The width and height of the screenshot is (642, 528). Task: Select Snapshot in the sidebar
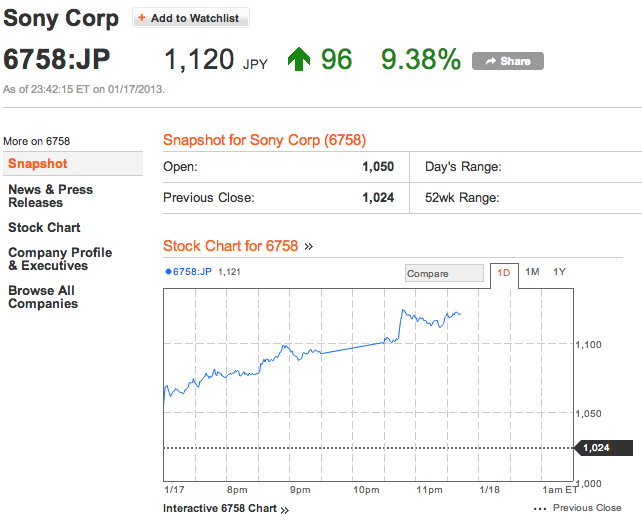coord(38,163)
